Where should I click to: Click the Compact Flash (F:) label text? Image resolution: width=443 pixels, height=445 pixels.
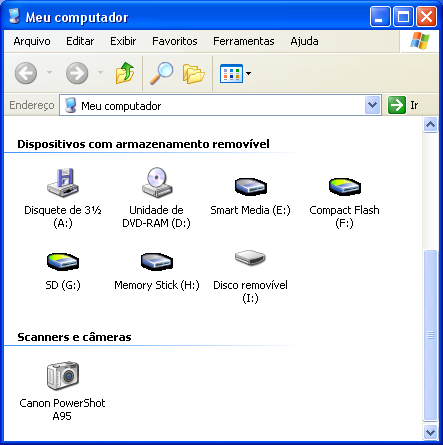344,216
